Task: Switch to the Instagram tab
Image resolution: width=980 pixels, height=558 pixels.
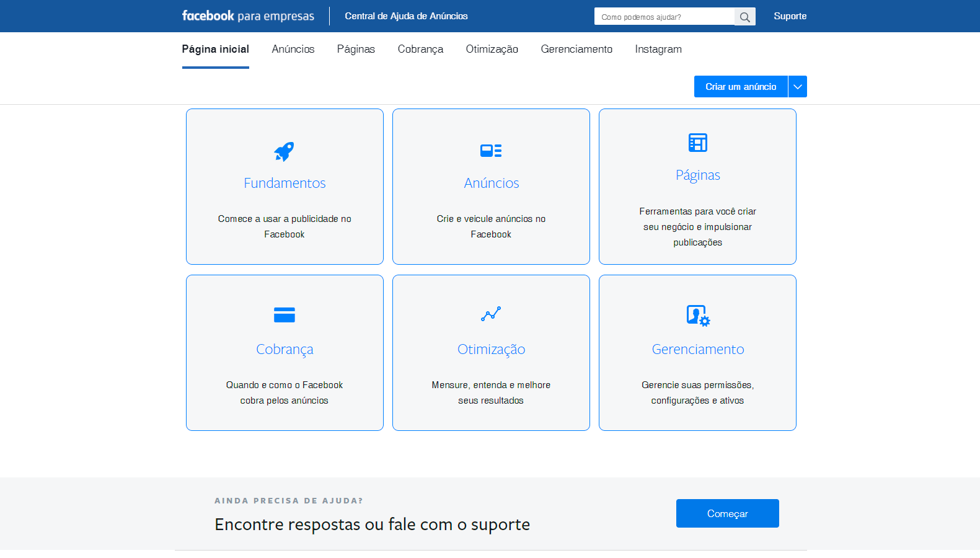Action: [658, 49]
